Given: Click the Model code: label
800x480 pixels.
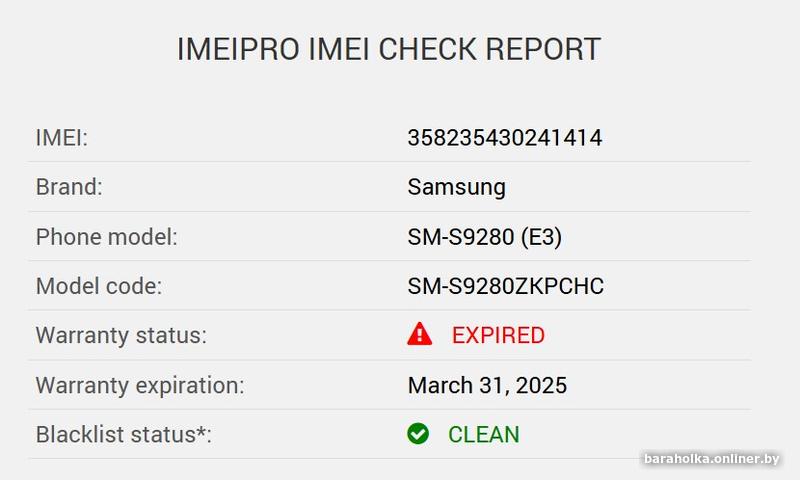Looking at the screenshot, I should (98, 286).
